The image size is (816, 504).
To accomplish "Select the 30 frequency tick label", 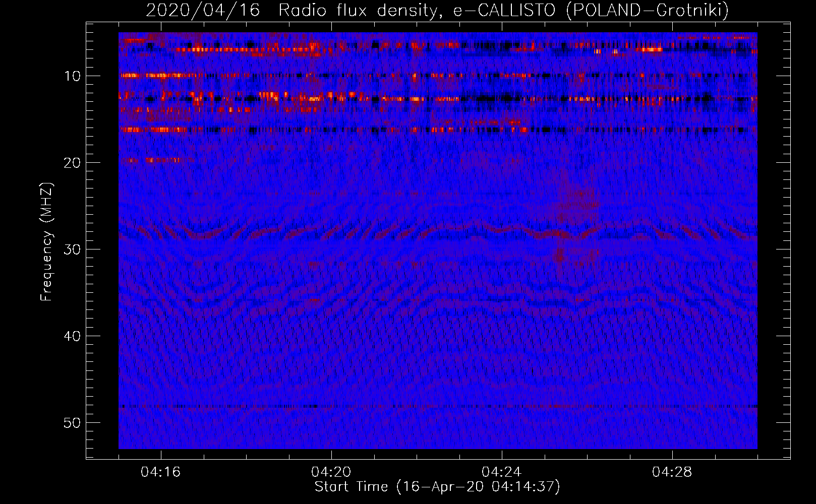I will (x=72, y=249).
